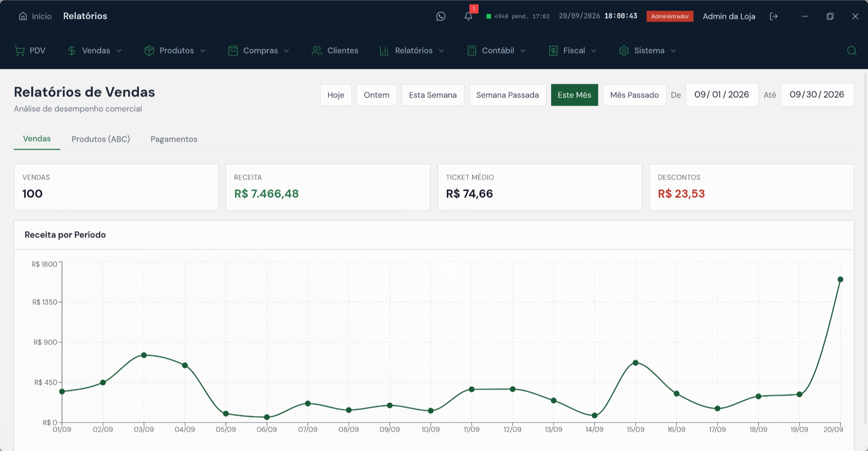
Task: Click the Início breadcrumb link
Action: click(x=42, y=17)
